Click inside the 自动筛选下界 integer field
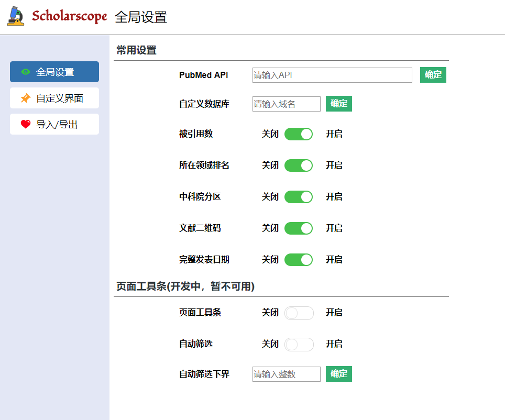 [286, 374]
